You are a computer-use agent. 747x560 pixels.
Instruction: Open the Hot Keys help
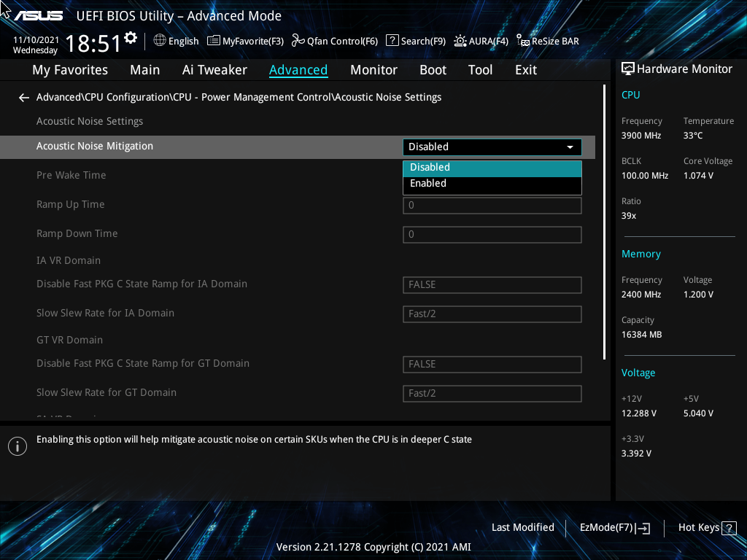coord(707,528)
